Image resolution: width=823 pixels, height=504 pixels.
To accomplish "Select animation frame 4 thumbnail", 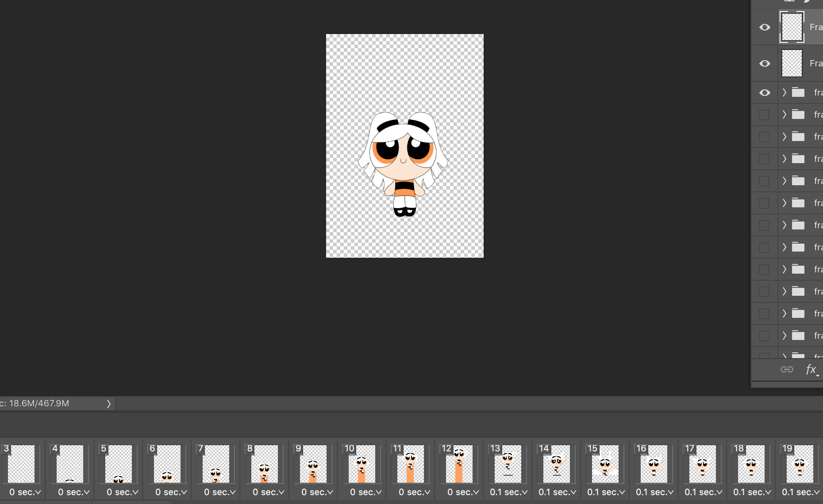I will point(70,464).
